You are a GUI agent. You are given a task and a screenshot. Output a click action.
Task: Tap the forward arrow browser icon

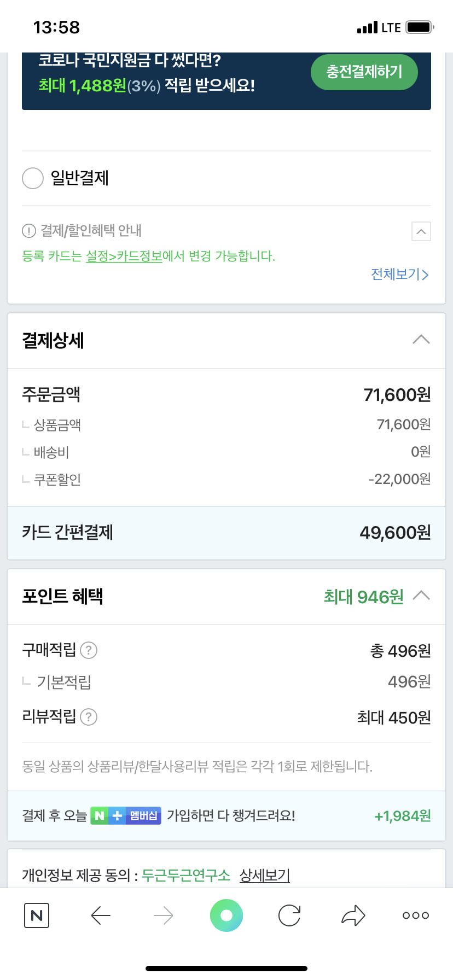pos(163,915)
